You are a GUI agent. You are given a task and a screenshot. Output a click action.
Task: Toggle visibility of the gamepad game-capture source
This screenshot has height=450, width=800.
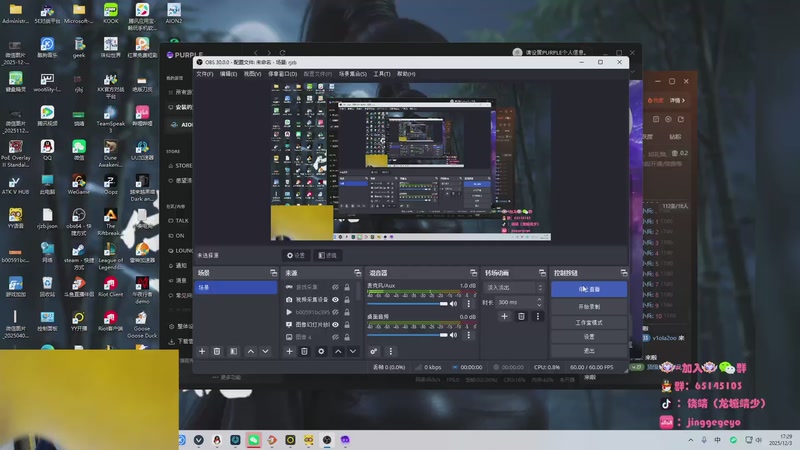click(335, 287)
